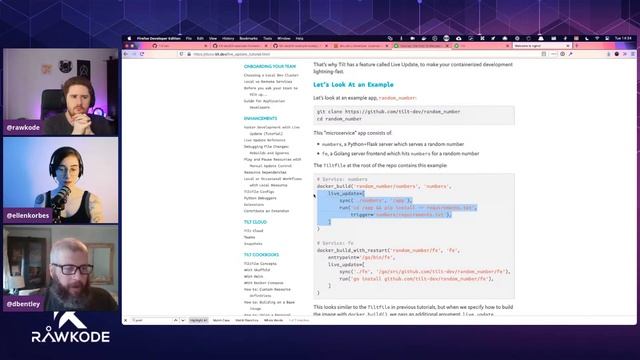Click the find bar search field
The image size is (640, 360).
tap(151, 320)
